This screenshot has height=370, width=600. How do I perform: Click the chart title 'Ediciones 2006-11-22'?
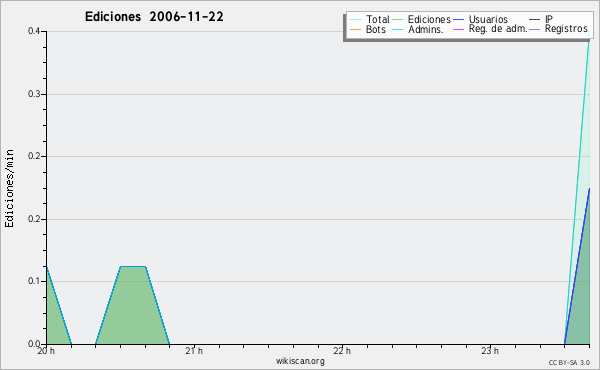(154, 17)
